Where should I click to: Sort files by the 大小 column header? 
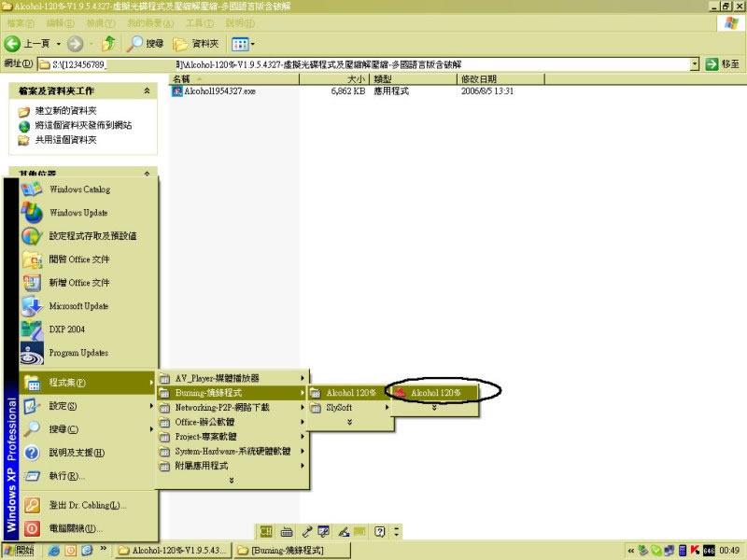(333, 79)
